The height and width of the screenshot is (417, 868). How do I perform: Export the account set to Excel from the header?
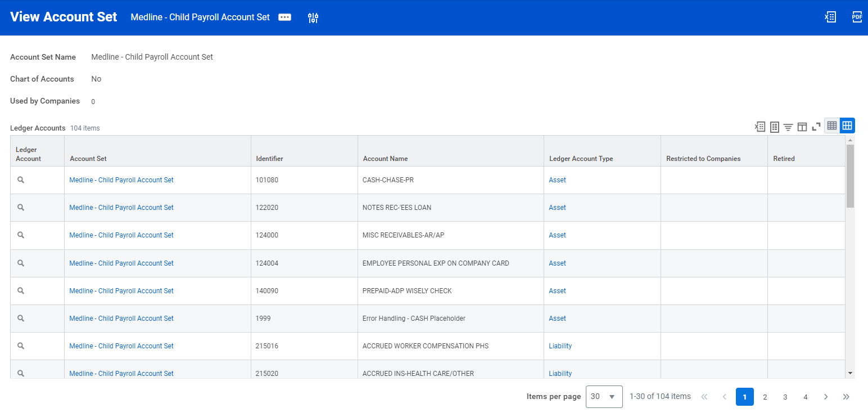click(x=830, y=17)
